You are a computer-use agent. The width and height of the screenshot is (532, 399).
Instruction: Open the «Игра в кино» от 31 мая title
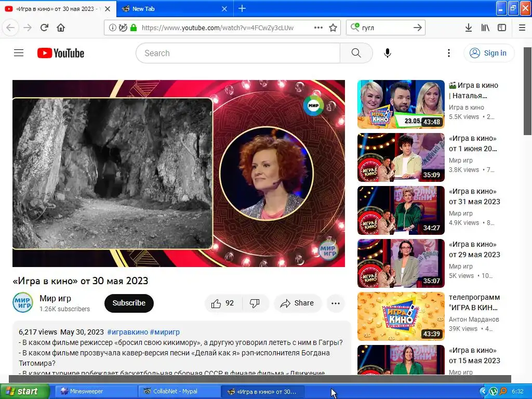(x=474, y=196)
